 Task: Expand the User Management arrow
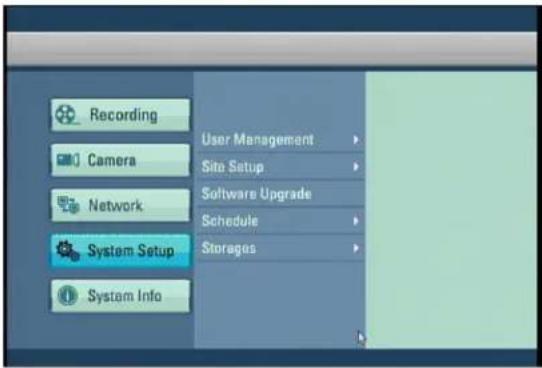[356, 140]
